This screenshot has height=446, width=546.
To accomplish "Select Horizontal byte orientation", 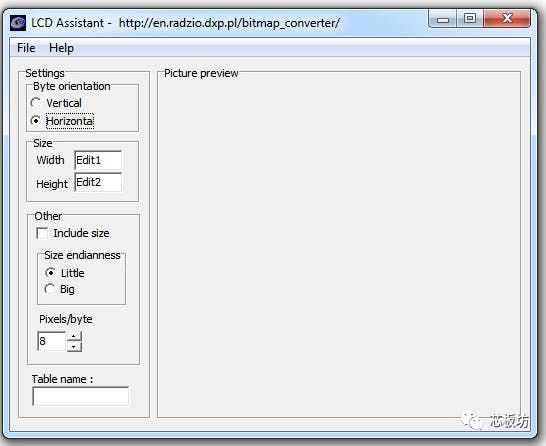I will 36,121.
